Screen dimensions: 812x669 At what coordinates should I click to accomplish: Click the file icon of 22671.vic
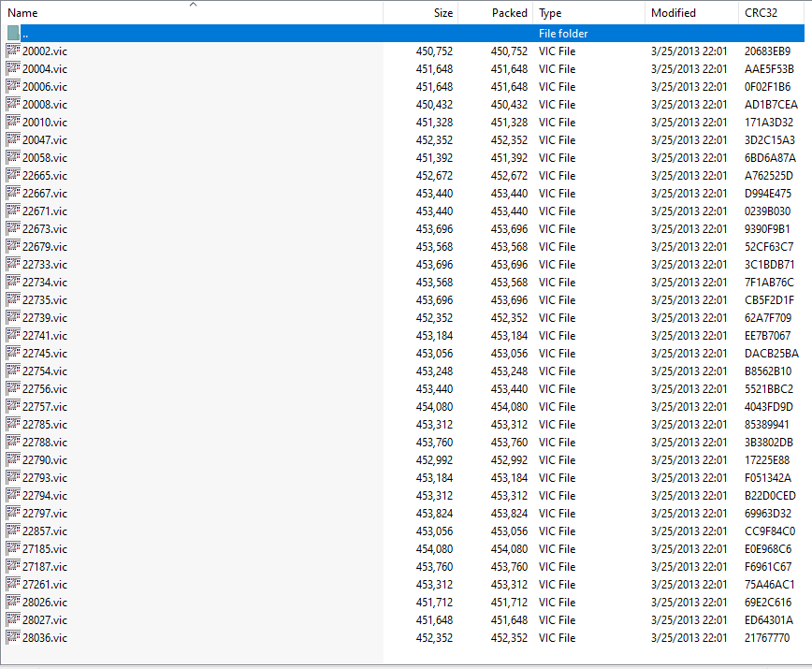13,211
